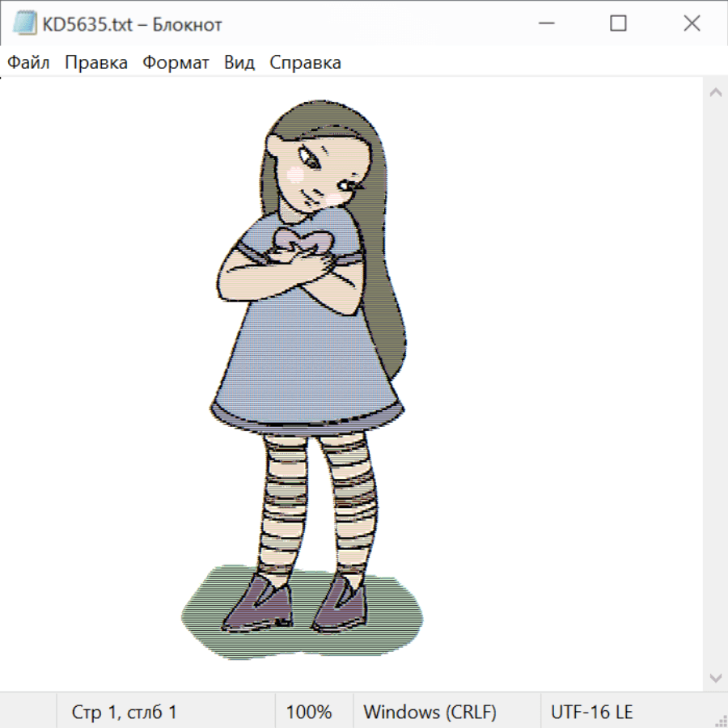Click the Windows (CRLF) line ending indicator

pyautogui.click(x=430, y=712)
